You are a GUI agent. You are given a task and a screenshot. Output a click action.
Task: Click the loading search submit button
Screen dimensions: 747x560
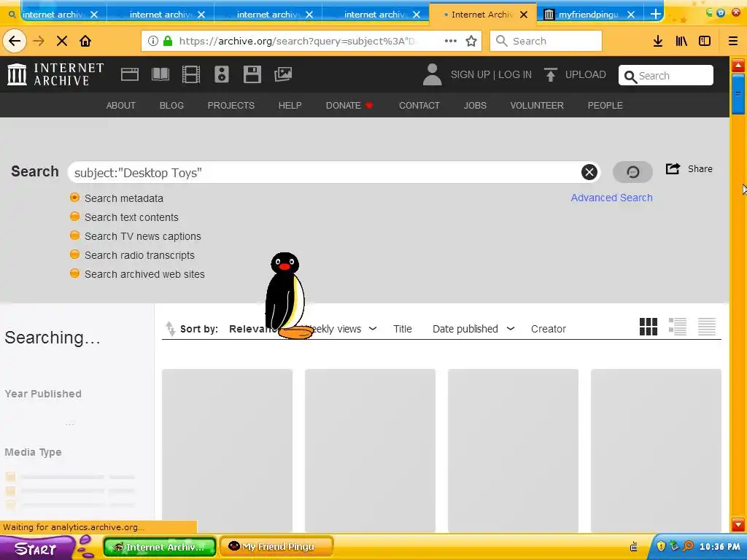pyautogui.click(x=632, y=172)
